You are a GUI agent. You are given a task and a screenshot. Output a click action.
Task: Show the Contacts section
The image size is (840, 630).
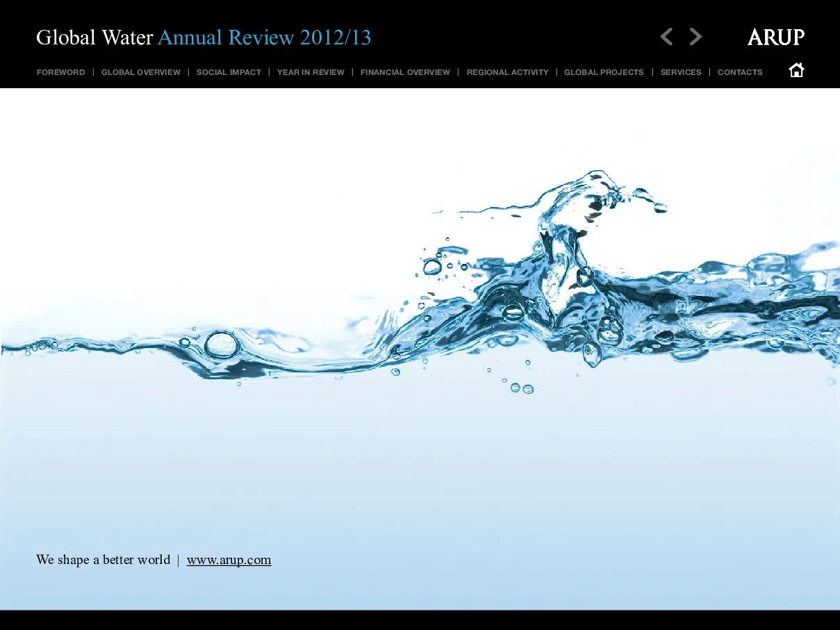pyautogui.click(x=740, y=72)
